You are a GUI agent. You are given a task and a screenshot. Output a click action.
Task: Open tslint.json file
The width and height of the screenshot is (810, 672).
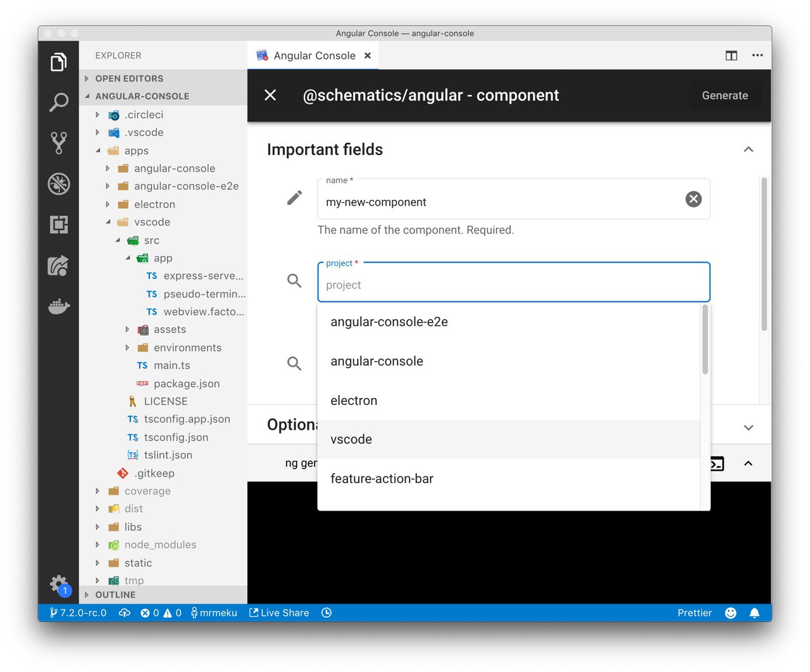[163, 455]
